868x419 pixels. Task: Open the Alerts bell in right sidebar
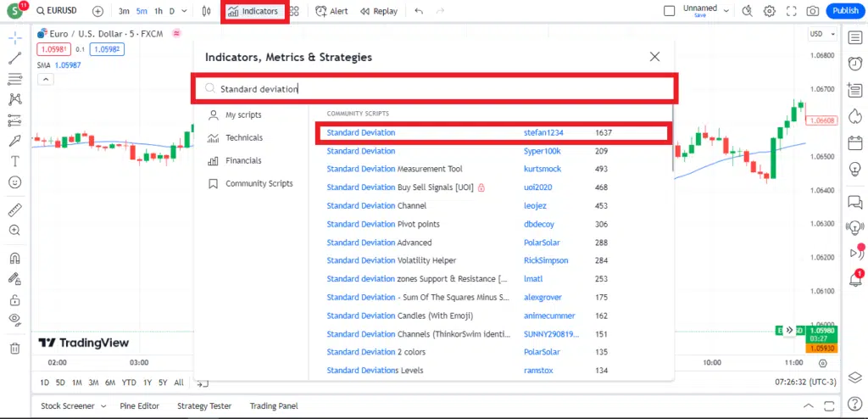855,279
